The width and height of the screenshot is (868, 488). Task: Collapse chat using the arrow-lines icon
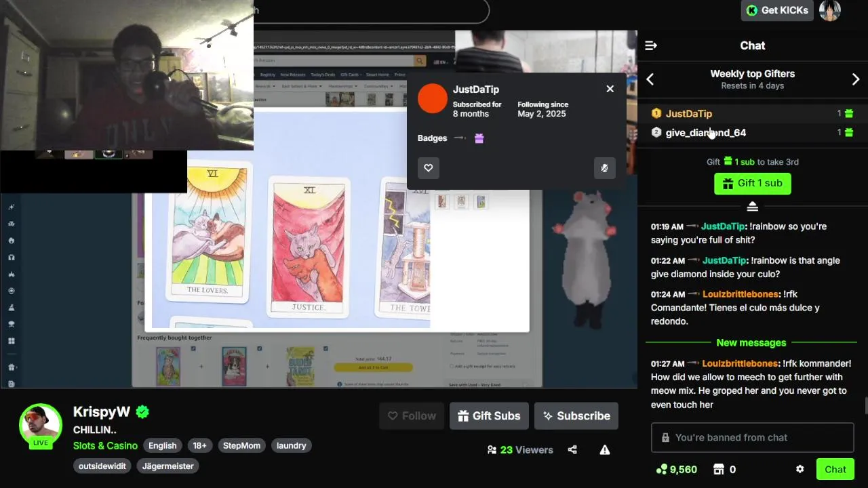(651, 45)
